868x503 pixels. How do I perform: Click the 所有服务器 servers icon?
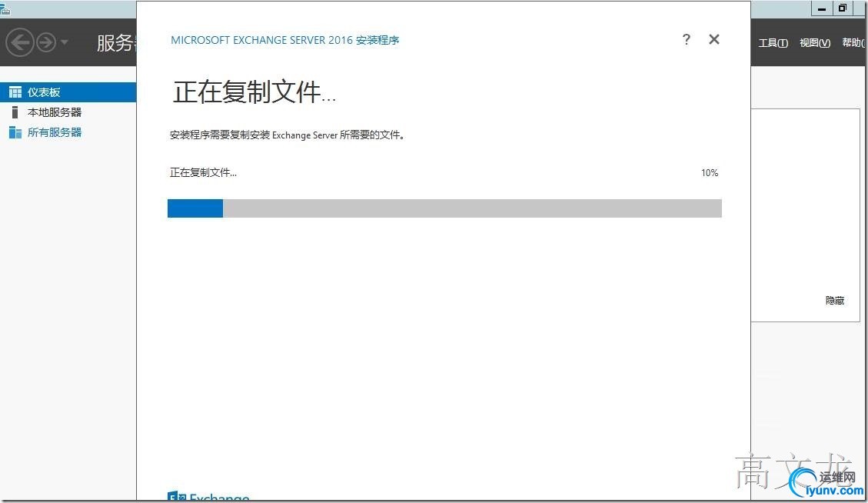[15, 132]
